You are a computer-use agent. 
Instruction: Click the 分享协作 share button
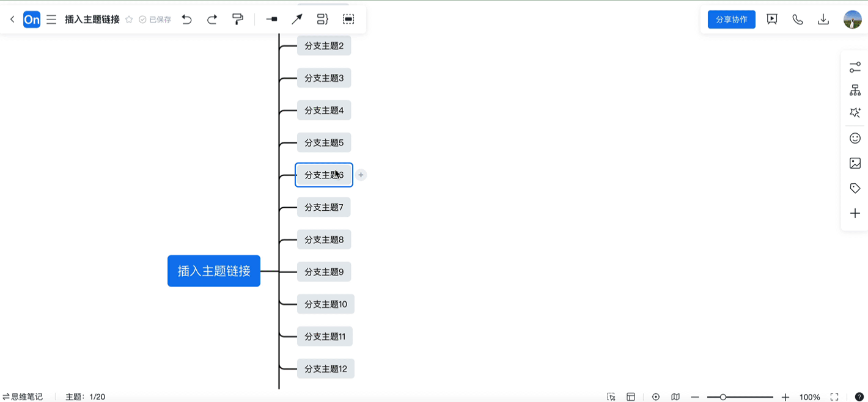732,20
